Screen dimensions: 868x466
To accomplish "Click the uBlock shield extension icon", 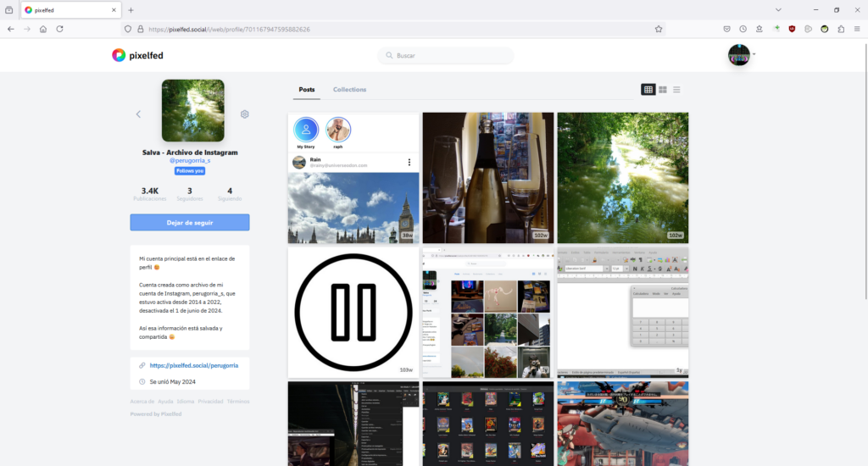I will [x=793, y=29].
